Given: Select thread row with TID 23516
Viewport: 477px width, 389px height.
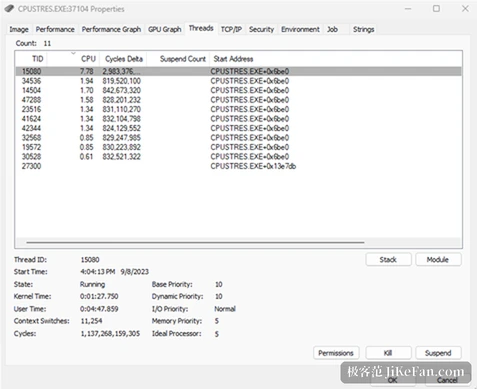Looking at the screenshot, I should tap(238, 109).
